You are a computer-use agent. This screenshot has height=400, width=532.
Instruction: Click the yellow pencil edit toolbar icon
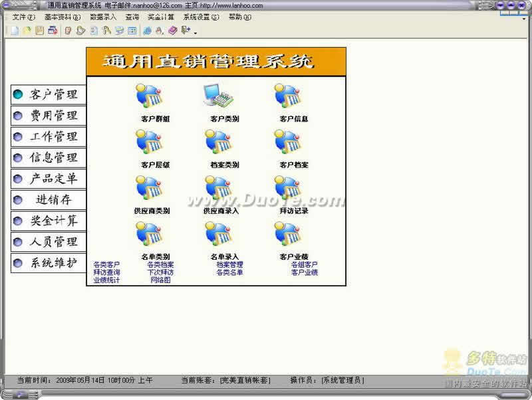point(27,31)
